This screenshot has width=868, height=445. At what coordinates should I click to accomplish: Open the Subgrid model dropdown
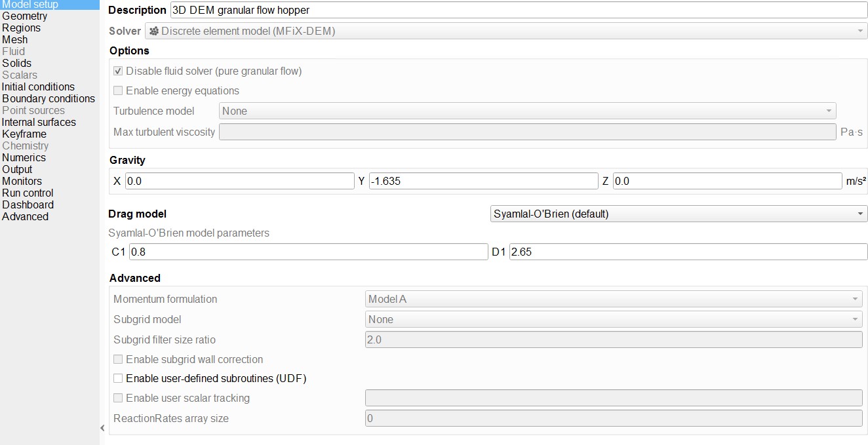click(x=614, y=319)
